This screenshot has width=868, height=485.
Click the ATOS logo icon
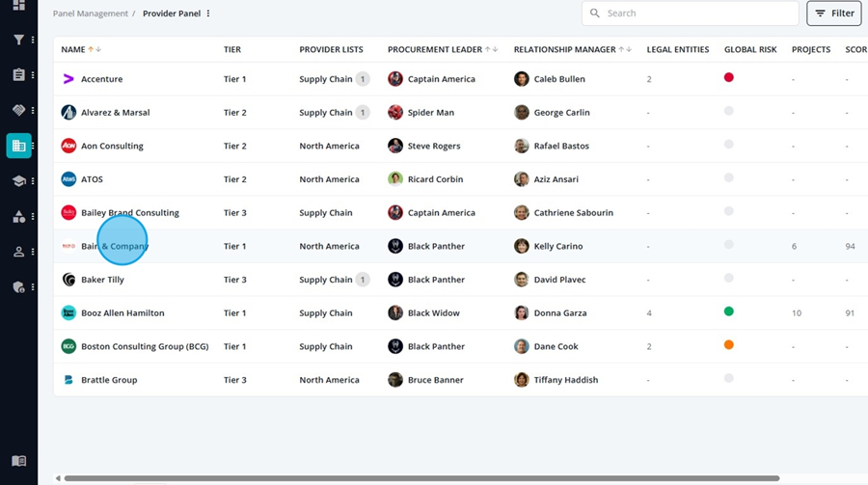point(68,179)
